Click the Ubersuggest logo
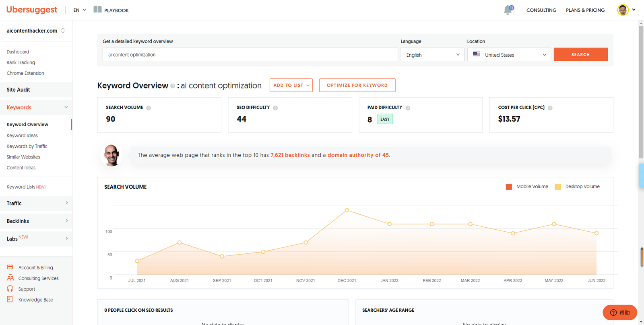Viewport: 644px width, 325px height. coord(32,10)
